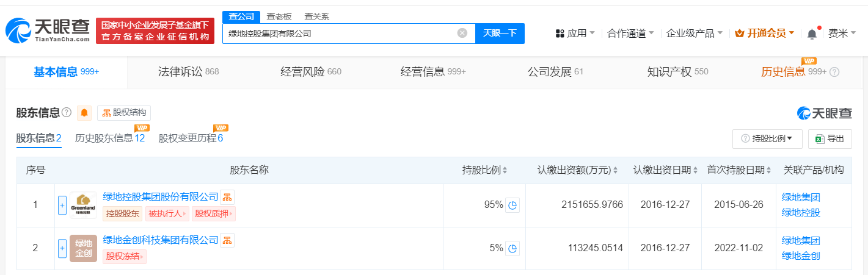Open the notifications bell in header

coord(812,34)
